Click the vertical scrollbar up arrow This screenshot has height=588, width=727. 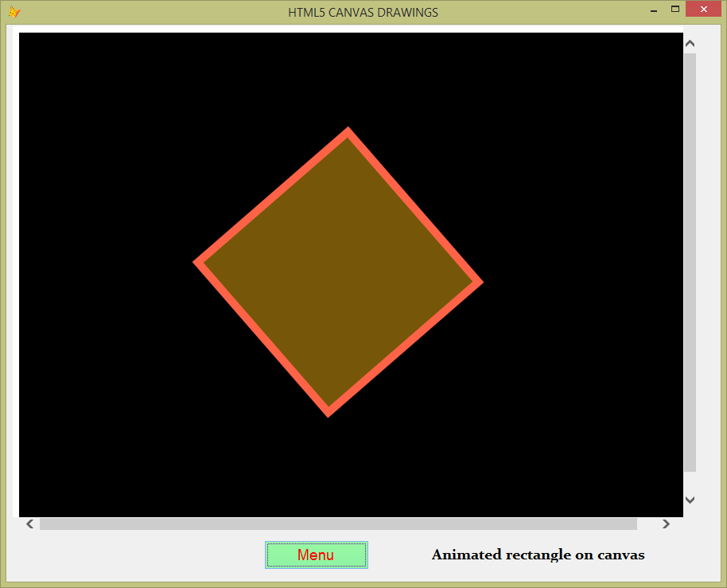690,42
